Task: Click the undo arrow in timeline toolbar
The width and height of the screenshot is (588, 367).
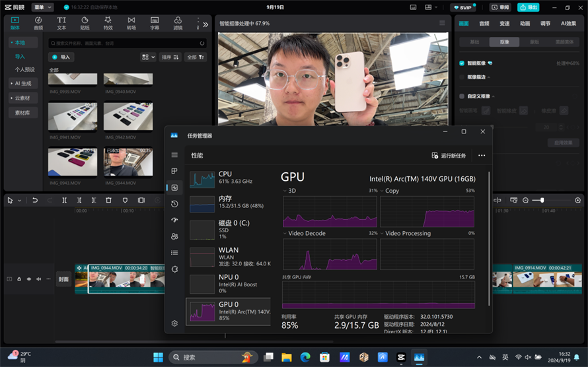Action: tap(35, 200)
